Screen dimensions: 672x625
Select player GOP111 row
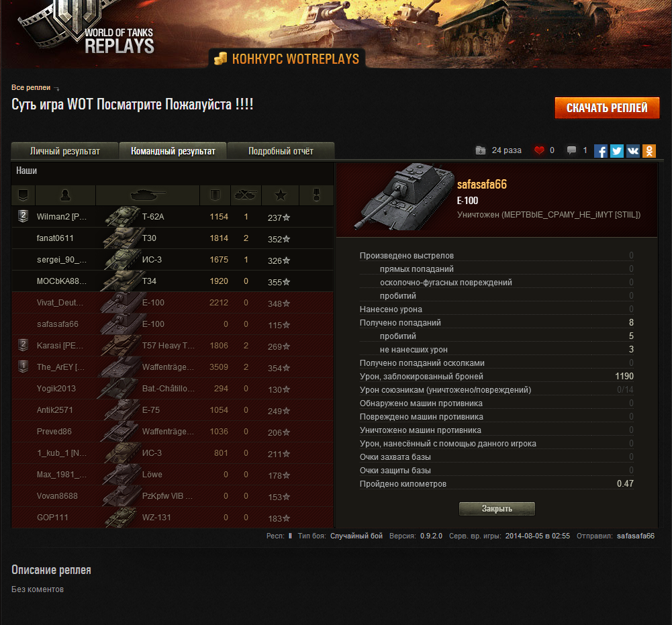(x=173, y=517)
